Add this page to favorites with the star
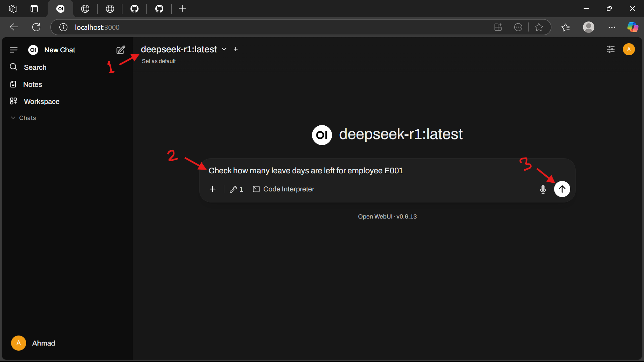The height and width of the screenshot is (362, 644). (x=539, y=27)
